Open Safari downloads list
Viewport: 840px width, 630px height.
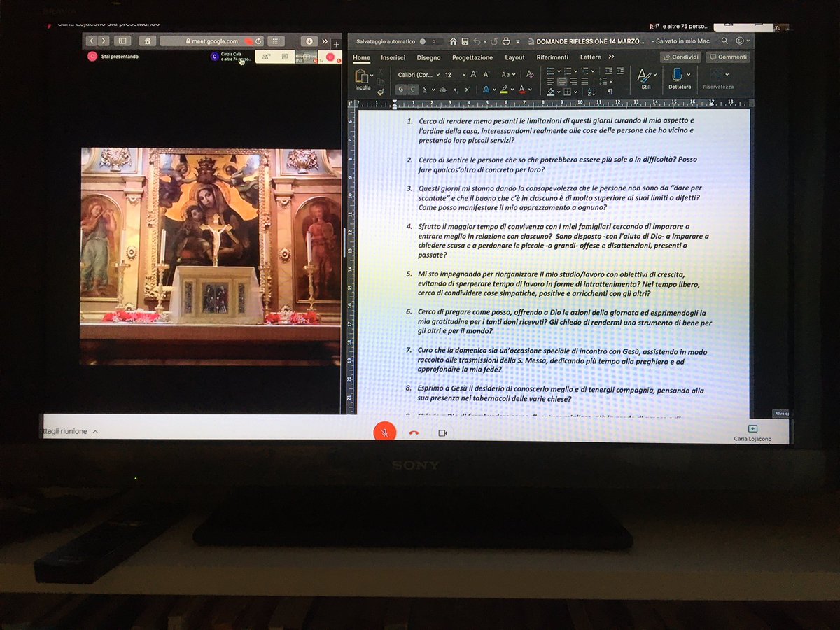(x=310, y=41)
